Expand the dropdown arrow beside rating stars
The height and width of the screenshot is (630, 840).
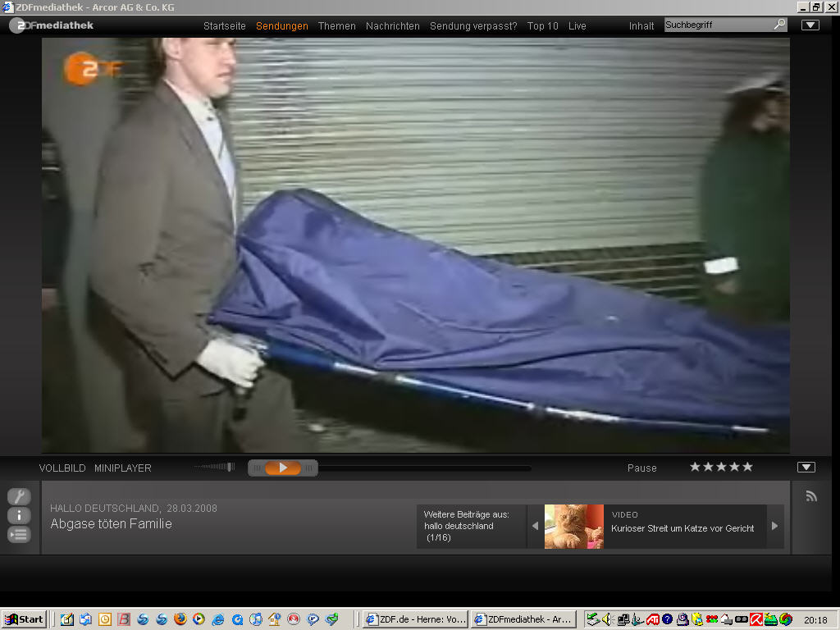[806, 468]
